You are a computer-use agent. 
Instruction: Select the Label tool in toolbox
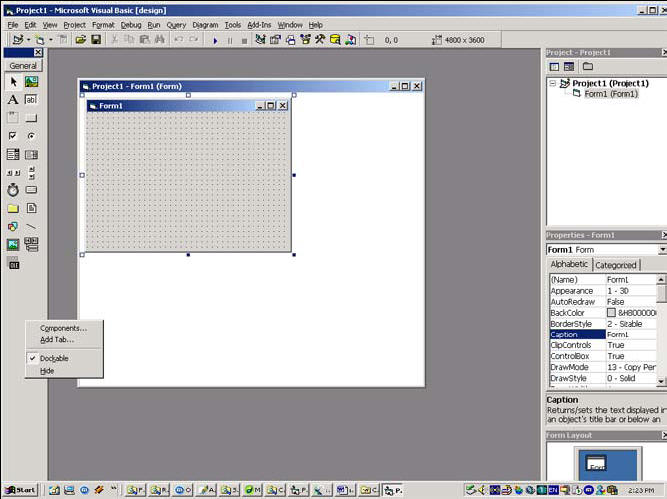coord(13,100)
